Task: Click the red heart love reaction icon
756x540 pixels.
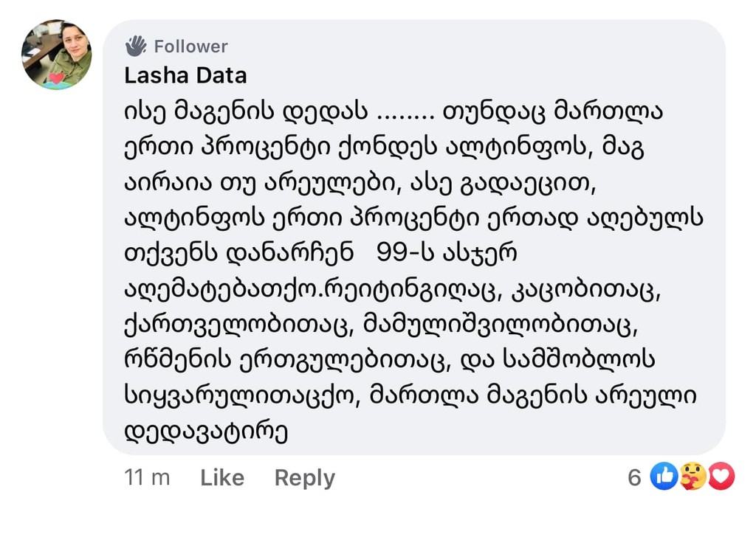Action: pos(721,476)
